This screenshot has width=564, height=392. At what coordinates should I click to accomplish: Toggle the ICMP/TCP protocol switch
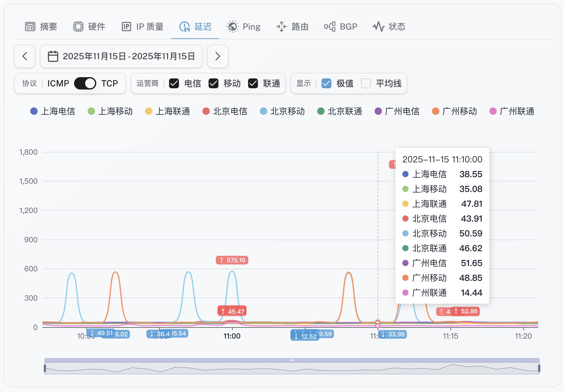click(85, 83)
